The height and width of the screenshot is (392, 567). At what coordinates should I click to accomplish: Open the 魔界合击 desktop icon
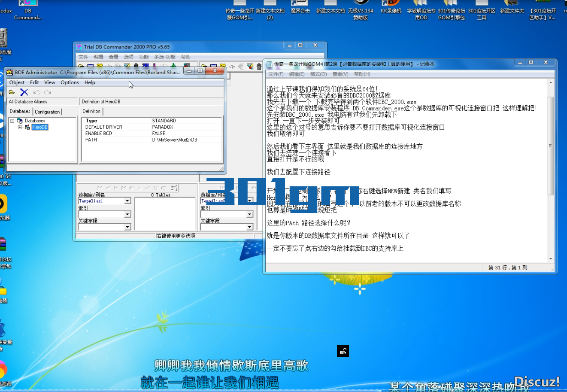tap(300, 8)
